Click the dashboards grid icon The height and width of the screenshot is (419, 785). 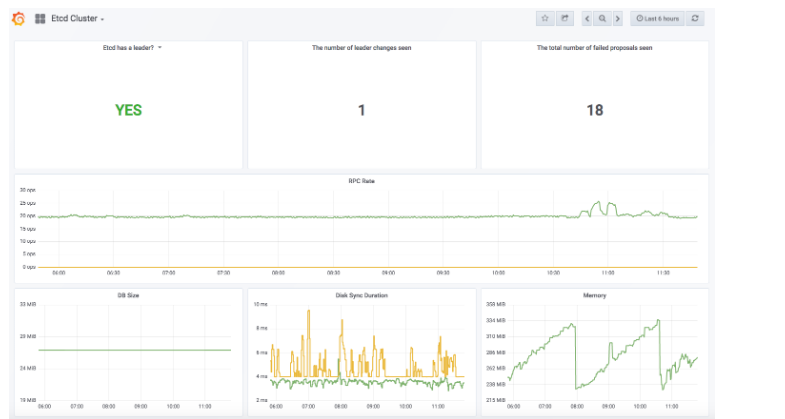(x=40, y=19)
